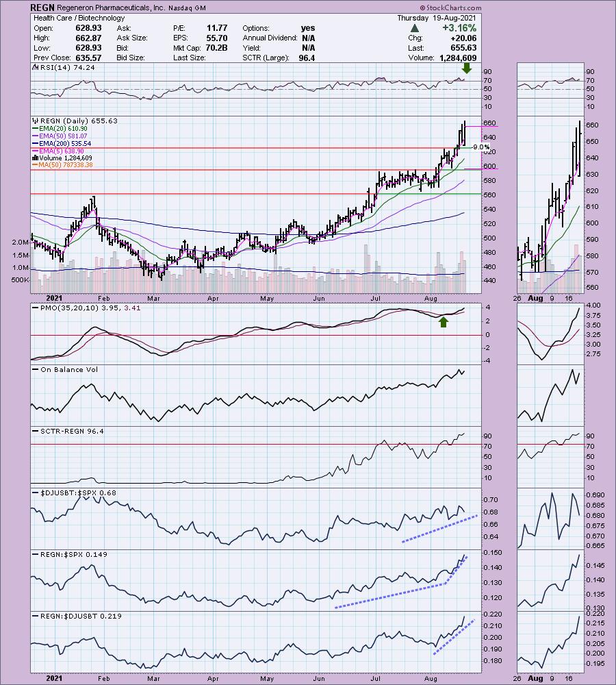616x685 pixels.
Task: Click the 'REGN (Daily) 655.63' legend label
Action: click(x=75, y=121)
